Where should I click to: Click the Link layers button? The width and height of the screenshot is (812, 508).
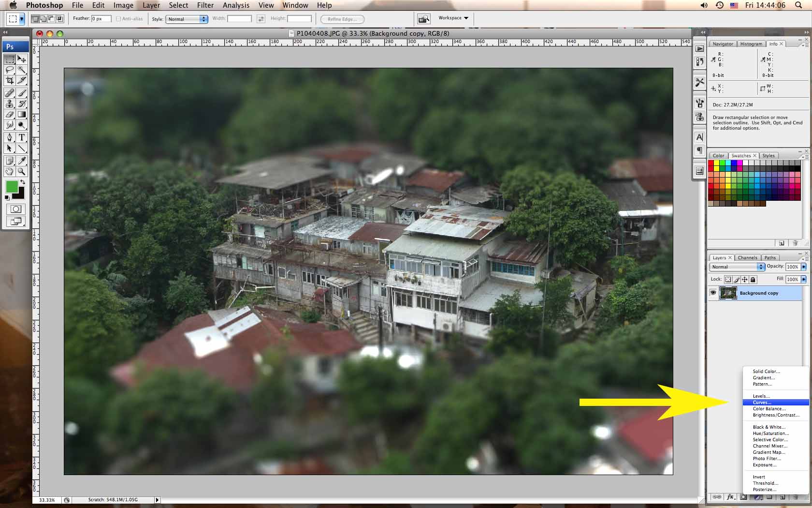pos(717,497)
